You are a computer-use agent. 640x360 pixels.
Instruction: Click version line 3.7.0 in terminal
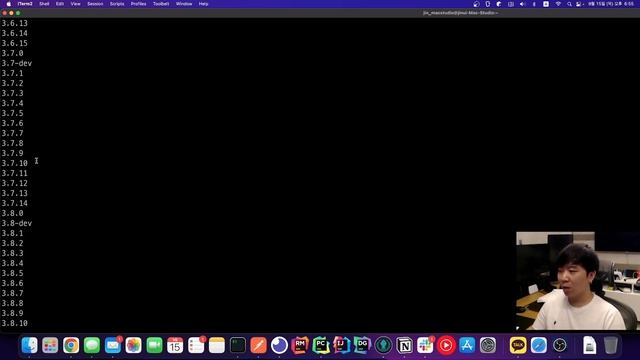(12, 53)
